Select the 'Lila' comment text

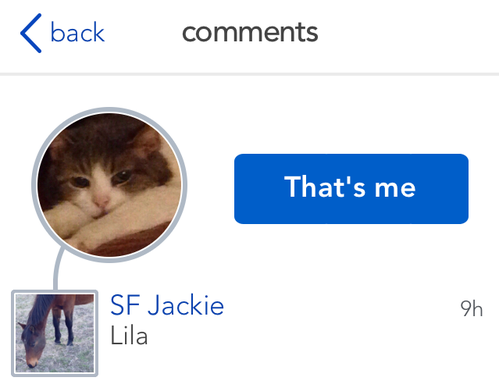coord(129,335)
